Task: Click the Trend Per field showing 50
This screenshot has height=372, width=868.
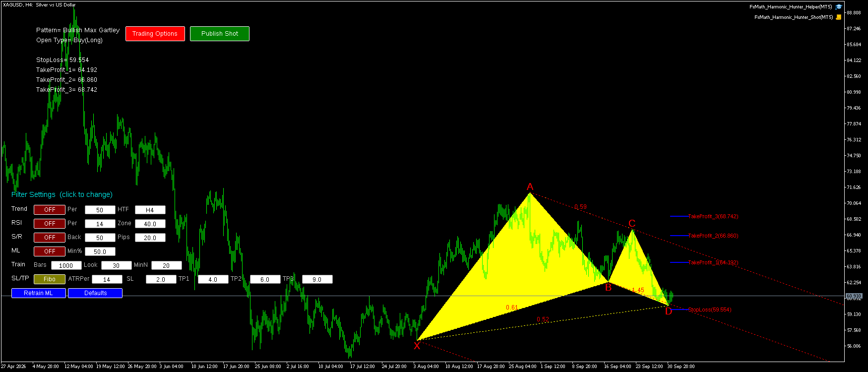Action: 100,210
